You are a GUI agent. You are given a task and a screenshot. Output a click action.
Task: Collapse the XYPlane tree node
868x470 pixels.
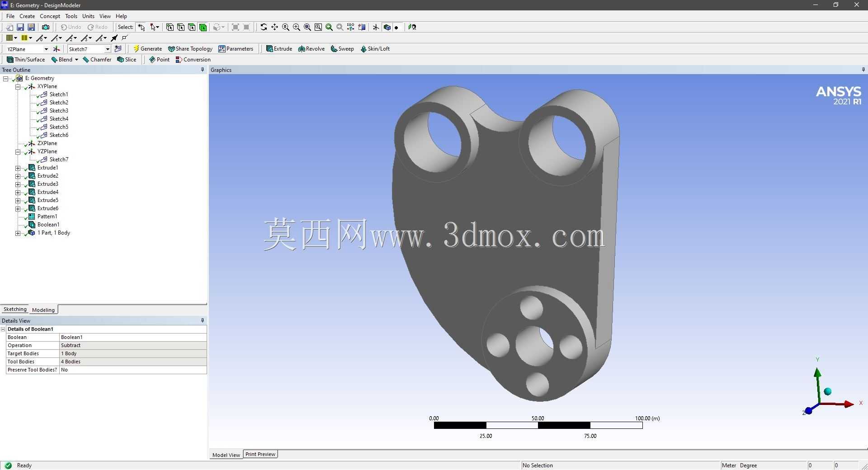tap(18, 86)
